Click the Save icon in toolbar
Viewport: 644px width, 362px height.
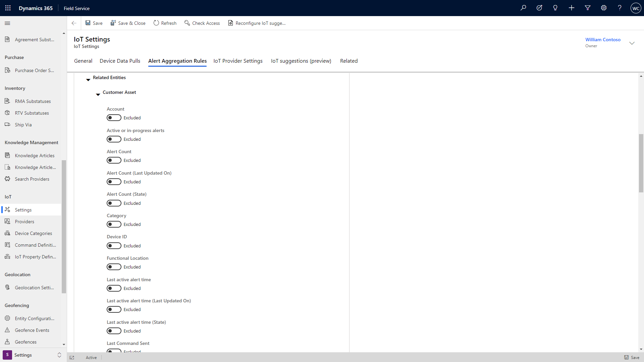(x=88, y=23)
